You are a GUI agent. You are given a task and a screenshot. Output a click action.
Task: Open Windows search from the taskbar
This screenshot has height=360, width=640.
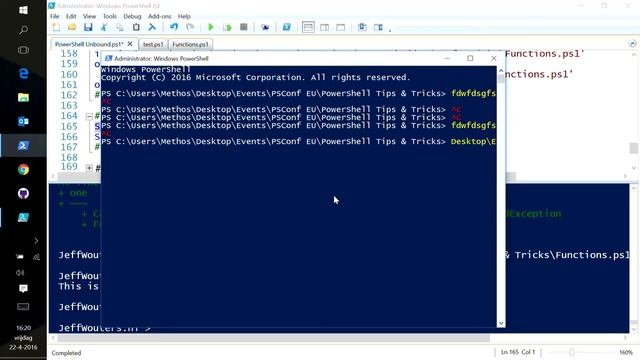coord(23,30)
